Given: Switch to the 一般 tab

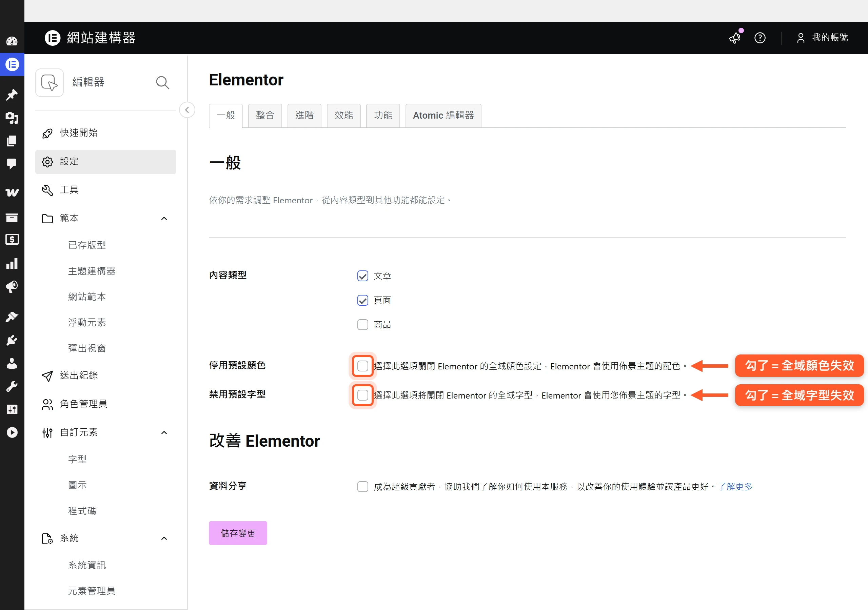Looking at the screenshot, I should (x=226, y=115).
